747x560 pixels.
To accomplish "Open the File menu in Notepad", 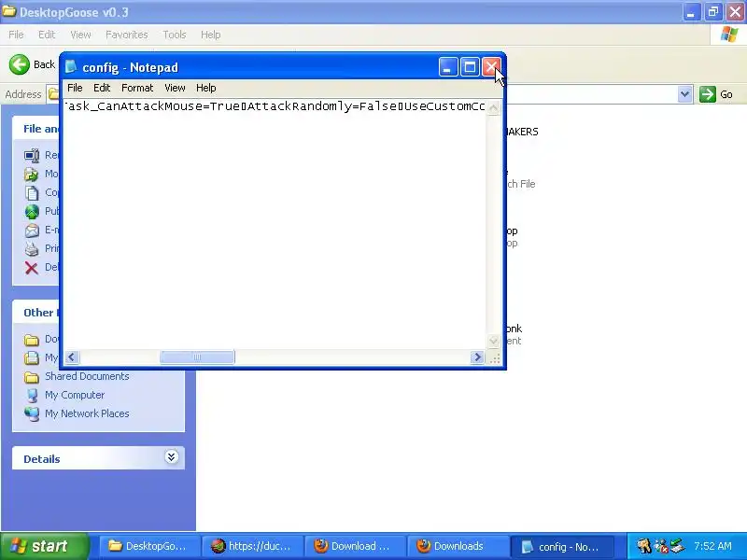I will coord(75,88).
